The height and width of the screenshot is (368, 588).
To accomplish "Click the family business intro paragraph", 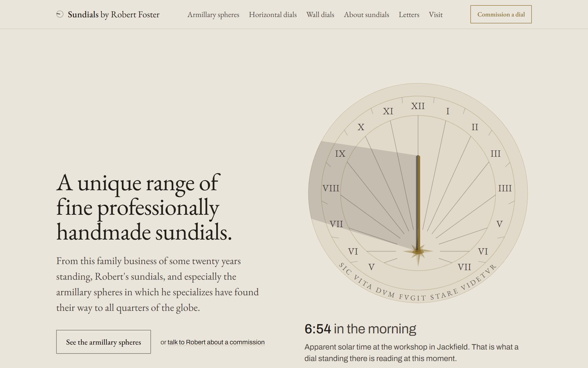I will [x=157, y=284].
